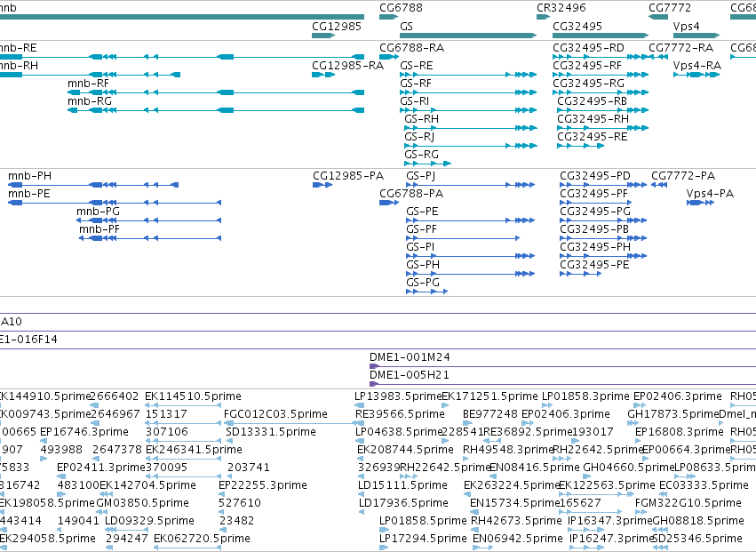Select the CG32495 gene bar in the gene track
Image resolution: width=756 pixels, height=552 pixels.
[x=601, y=36]
